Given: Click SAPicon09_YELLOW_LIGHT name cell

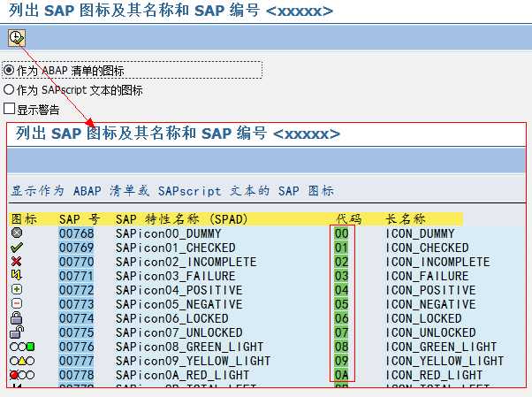Looking at the screenshot, I should click(193, 361).
